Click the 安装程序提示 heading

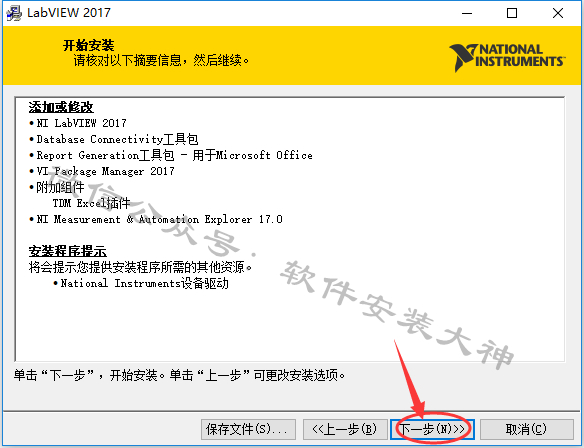click(68, 251)
